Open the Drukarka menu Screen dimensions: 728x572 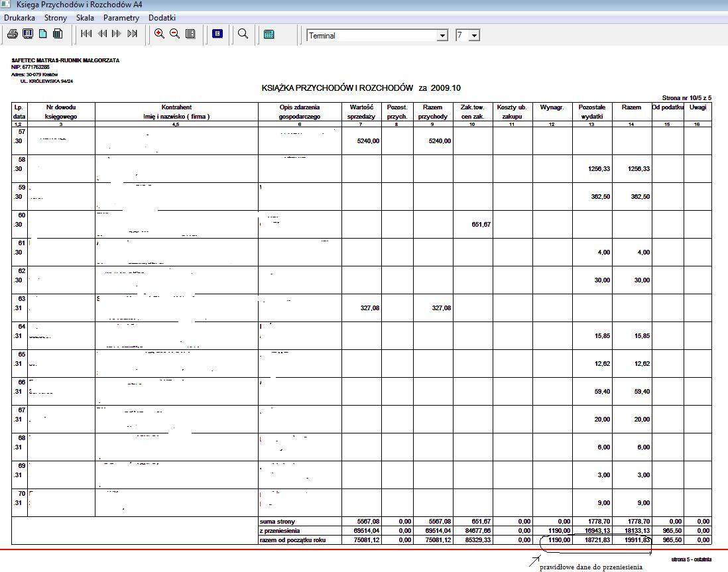coord(20,18)
